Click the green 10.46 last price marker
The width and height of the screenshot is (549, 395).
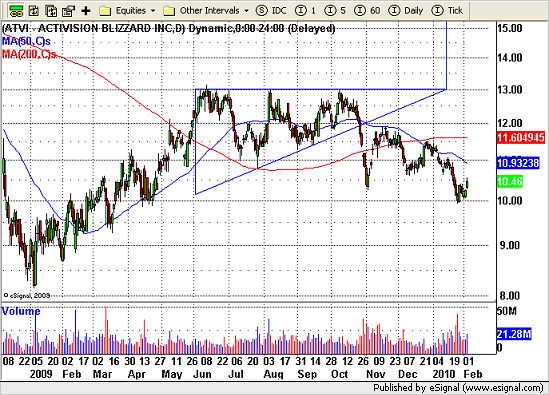coord(510,181)
